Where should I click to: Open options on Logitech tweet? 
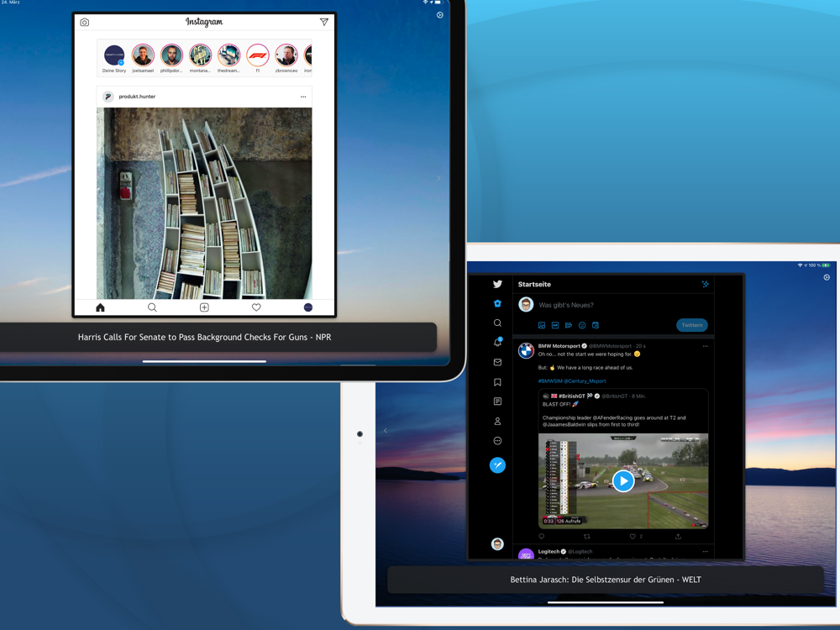(705, 551)
